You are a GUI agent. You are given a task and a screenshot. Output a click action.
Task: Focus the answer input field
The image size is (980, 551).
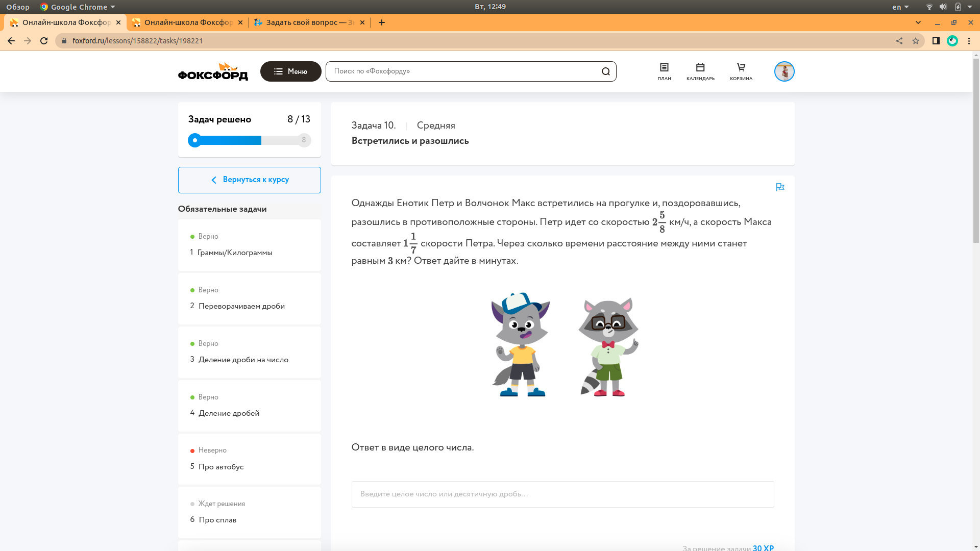tap(562, 494)
